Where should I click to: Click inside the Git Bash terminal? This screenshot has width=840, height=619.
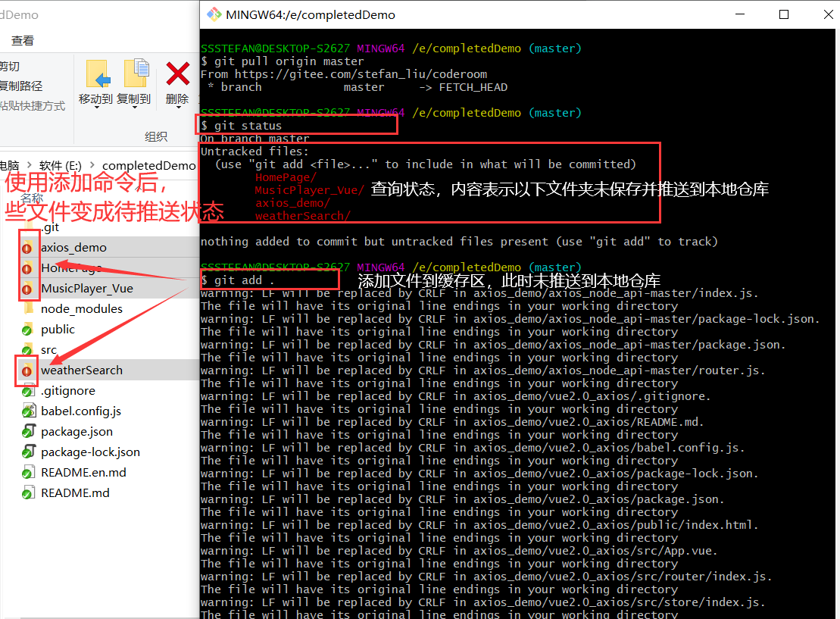point(515,455)
